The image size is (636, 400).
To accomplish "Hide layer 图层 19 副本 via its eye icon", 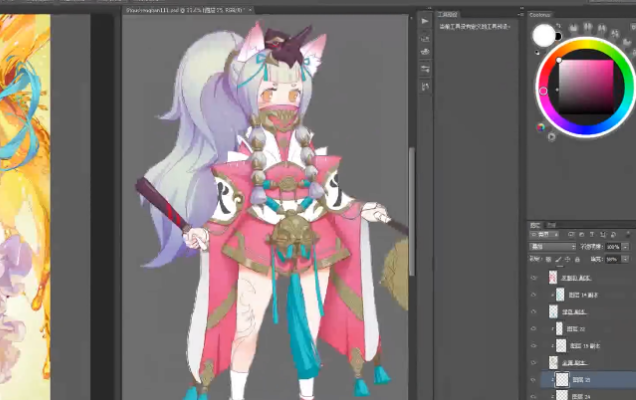I will pos(534,346).
